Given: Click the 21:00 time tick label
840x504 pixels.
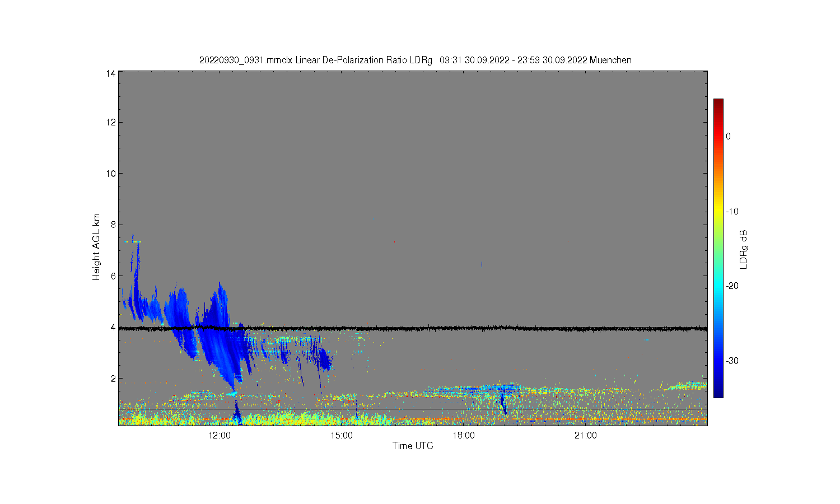Looking at the screenshot, I should coord(586,436).
